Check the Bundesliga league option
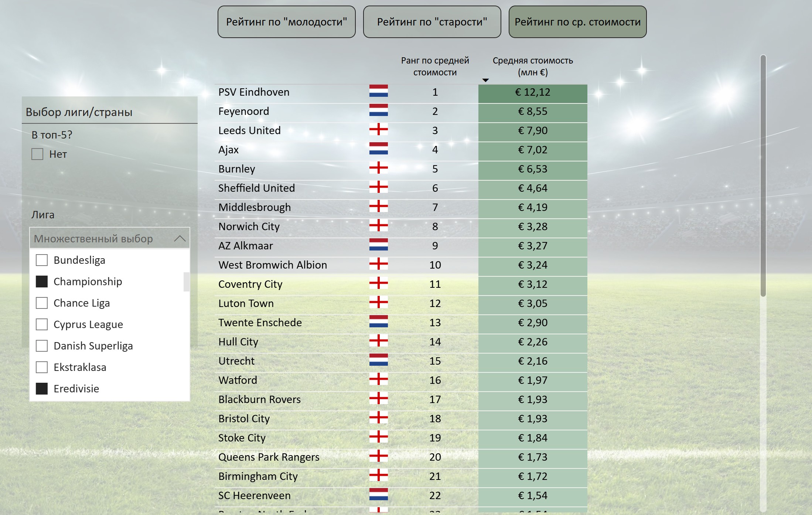 (42, 260)
